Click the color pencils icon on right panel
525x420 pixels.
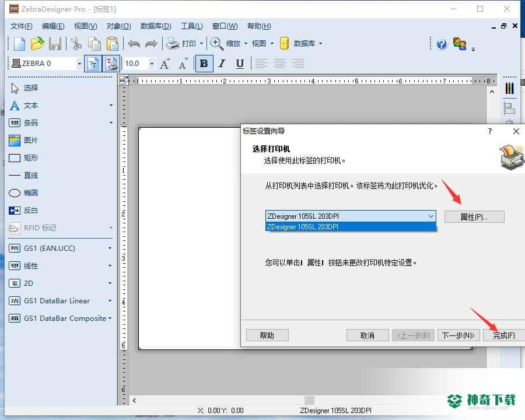[509, 88]
